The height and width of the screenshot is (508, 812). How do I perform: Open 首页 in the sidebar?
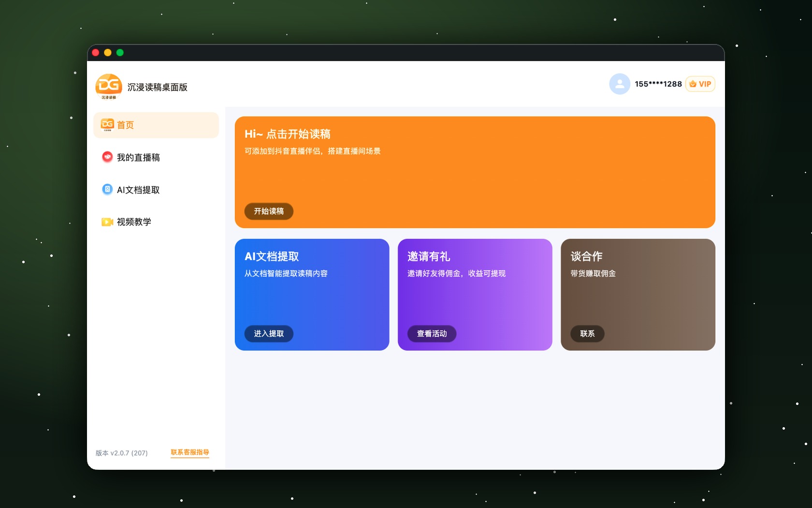pos(156,125)
